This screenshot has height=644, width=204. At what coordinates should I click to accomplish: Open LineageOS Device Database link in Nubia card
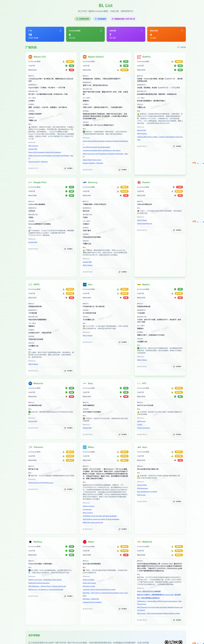coord(92,602)
